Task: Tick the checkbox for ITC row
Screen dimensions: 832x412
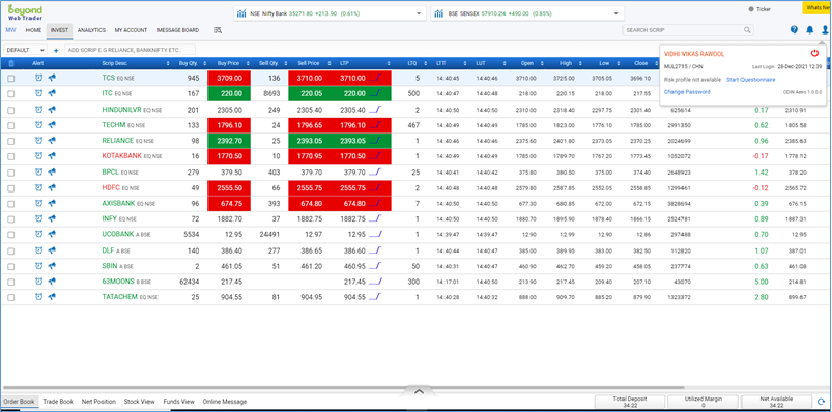Action: click(x=11, y=94)
